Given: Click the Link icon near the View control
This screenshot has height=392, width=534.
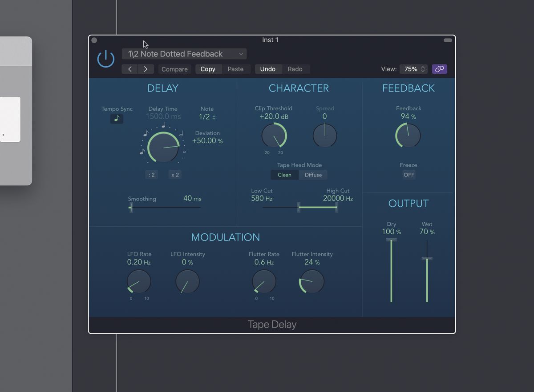Looking at the screenshot, I should (x=439, y=69).
